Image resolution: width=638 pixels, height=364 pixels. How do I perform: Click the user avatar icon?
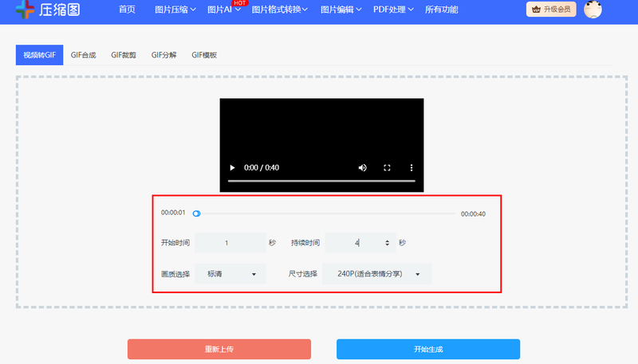(x=593, y=10)
